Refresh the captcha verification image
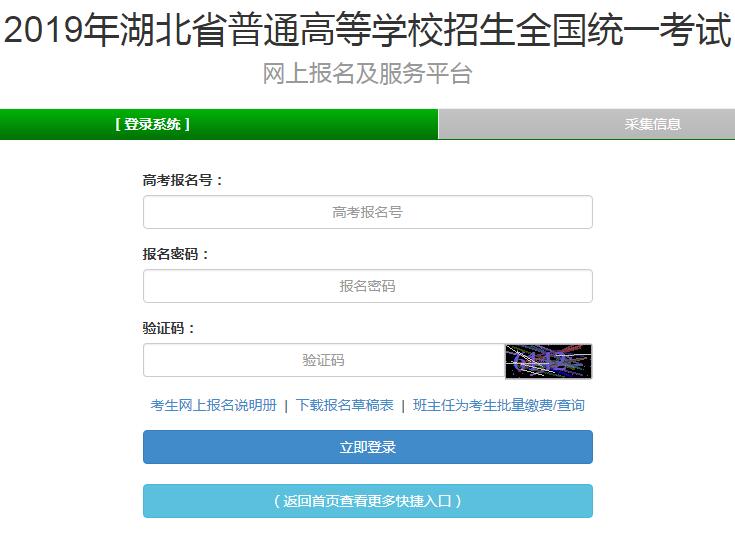 pos(548,361)
